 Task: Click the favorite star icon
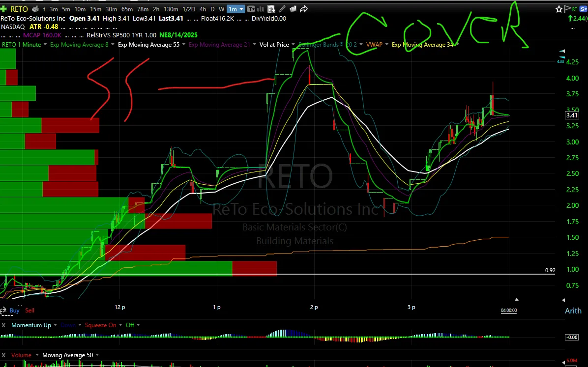tap(559, 9)
